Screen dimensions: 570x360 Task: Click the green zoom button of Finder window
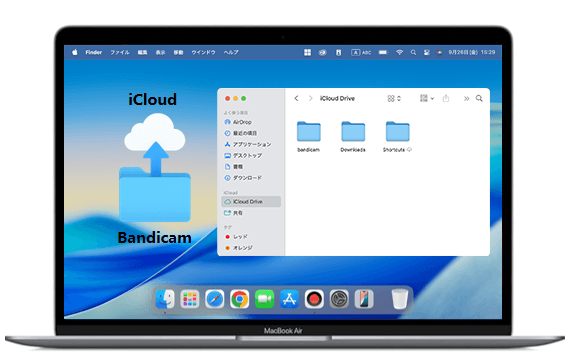244,98
